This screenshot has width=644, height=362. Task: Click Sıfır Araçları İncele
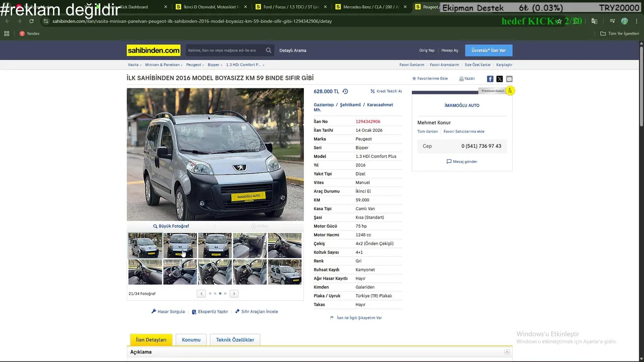point(256,312)
